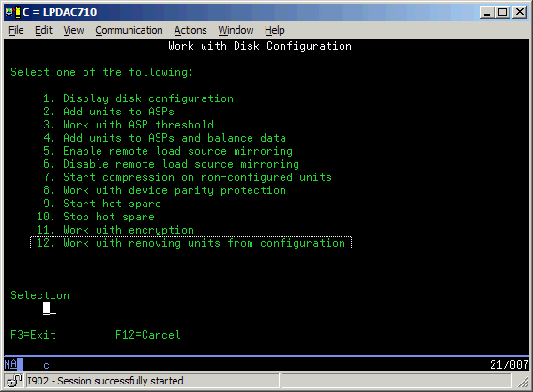
Task: Maximize the LPDAC710 session window
Action: tap(503, 12)
